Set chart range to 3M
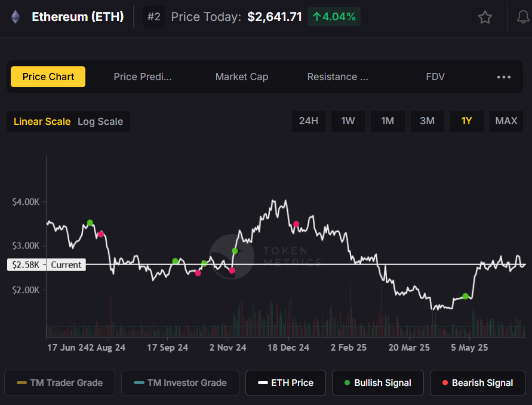Screen dimensions: 532x405 click(427, 121)
